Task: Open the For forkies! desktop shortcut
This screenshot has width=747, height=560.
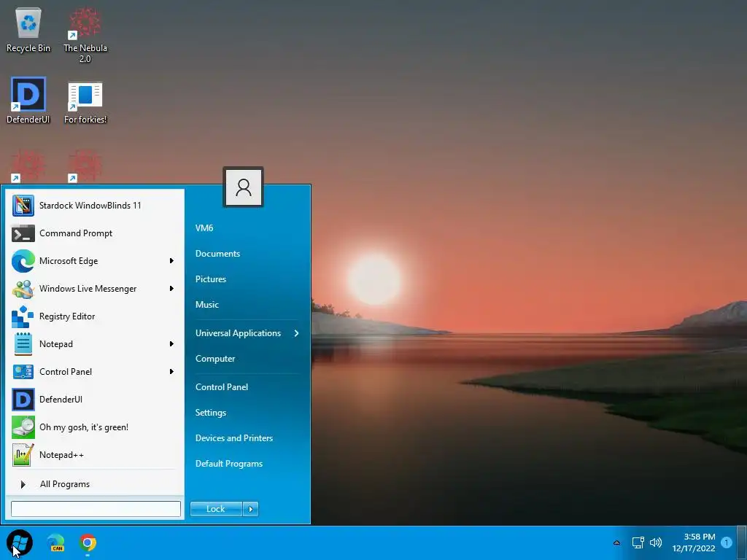Action: pyautogui.click(x=85, y=103)
